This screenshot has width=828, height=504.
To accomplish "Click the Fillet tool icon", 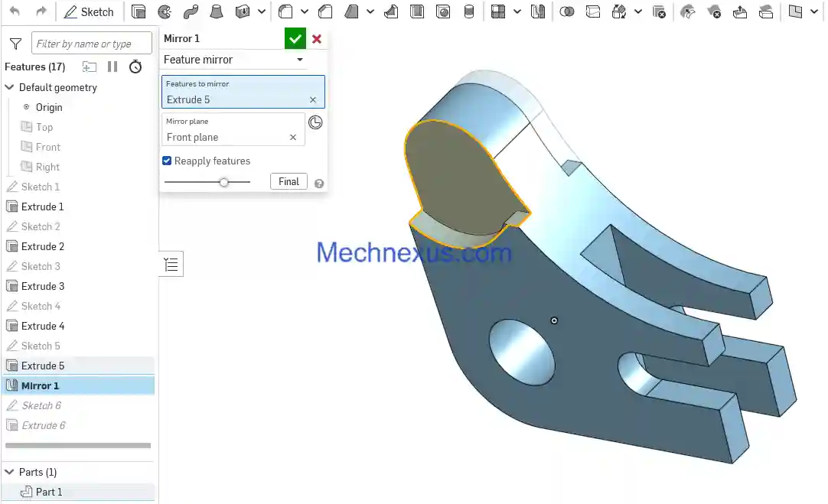I will (285, 11).
